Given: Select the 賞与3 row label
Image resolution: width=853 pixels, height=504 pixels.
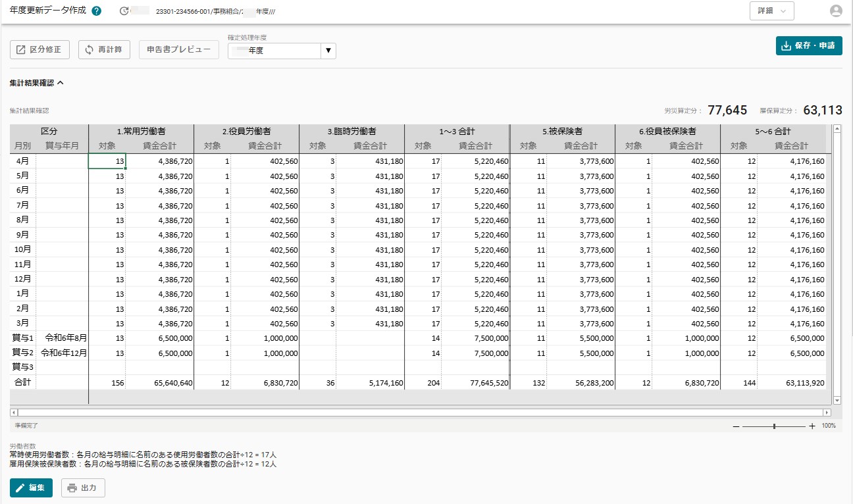Looking at the screenshot, I should click(x=23, y=367).
